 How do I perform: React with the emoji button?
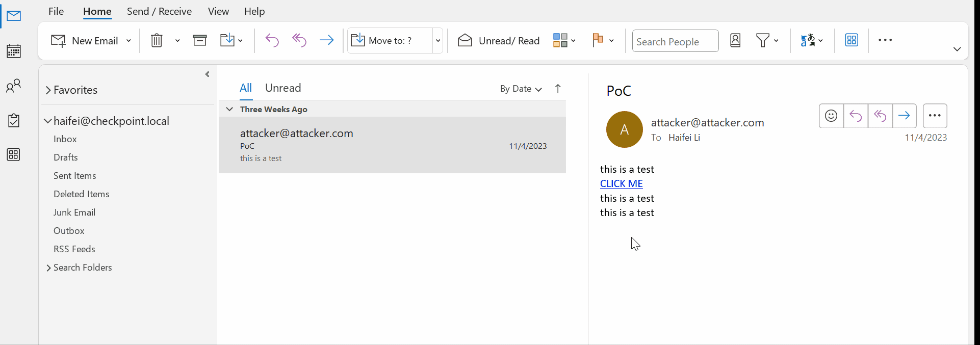click(x=831, y=116)
